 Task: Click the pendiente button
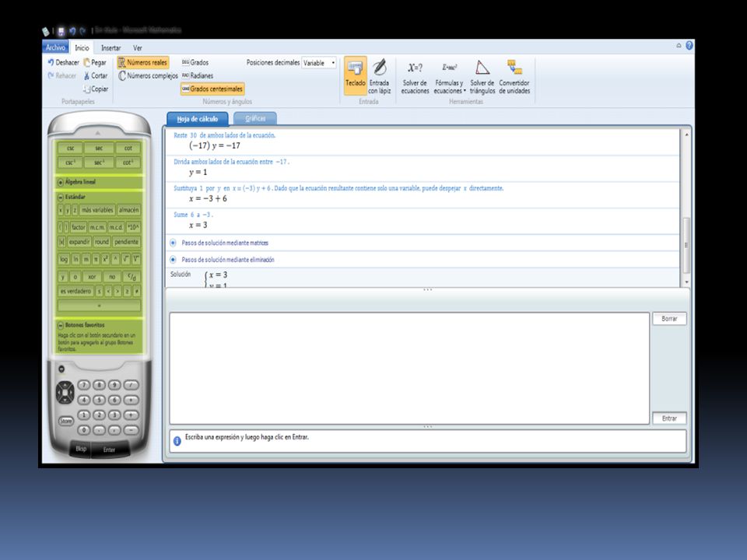tap(126, 242)
